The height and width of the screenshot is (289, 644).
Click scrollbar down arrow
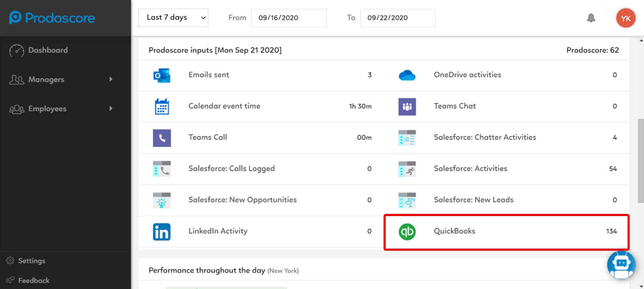(641, 286)
